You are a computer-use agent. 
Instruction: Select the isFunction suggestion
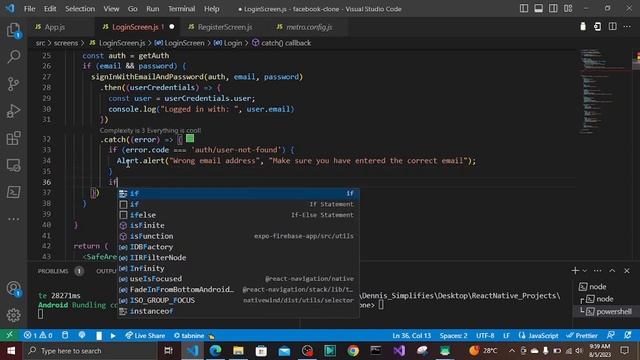pyautogui.click(x=238, y=236)
